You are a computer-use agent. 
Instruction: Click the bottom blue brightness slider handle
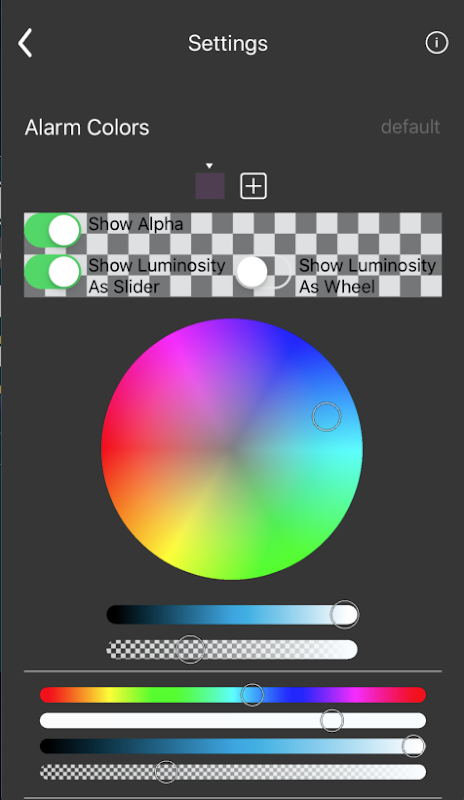point(413,746)
